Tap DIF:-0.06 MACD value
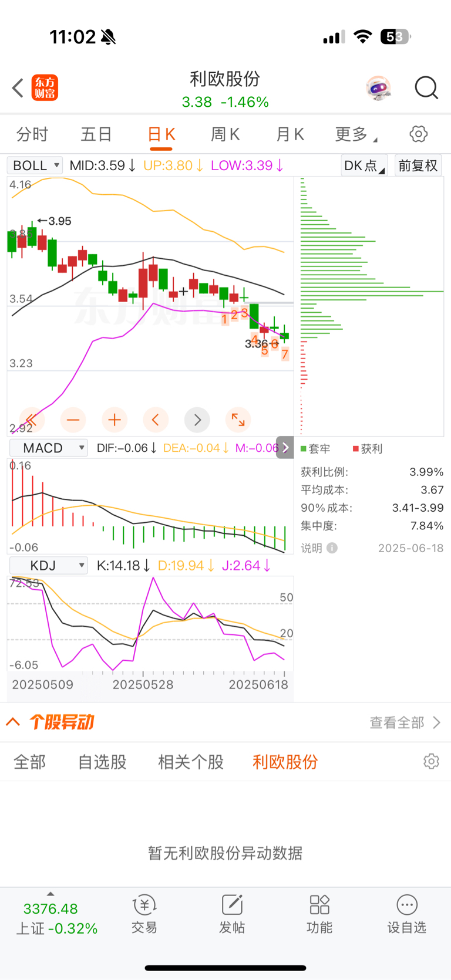This screenshot has width=451, height=980. 127,448
